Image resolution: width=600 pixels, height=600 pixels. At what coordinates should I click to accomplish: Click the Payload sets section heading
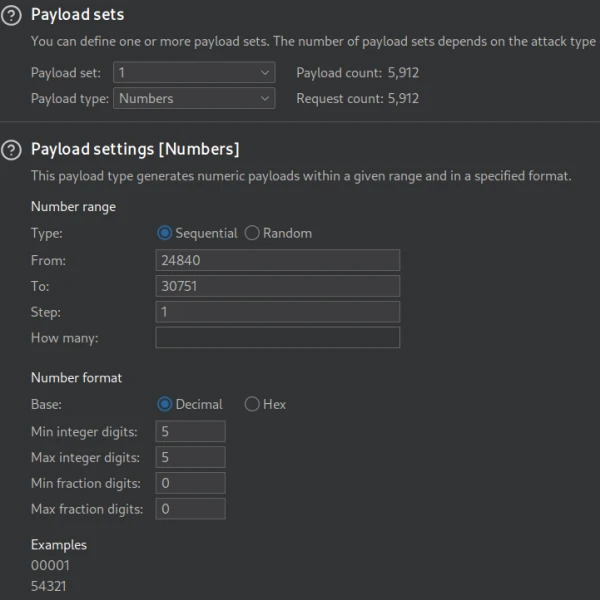[77, 15]
